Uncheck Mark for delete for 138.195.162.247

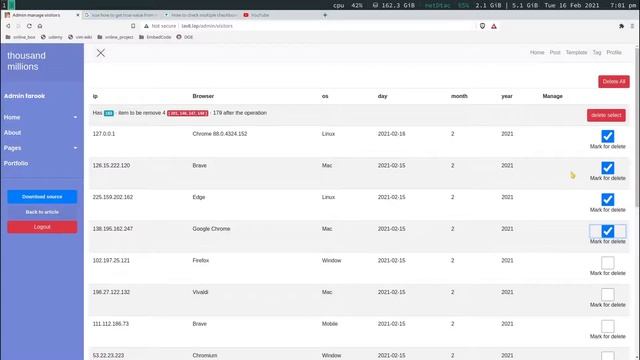click(x=607, y=231)
